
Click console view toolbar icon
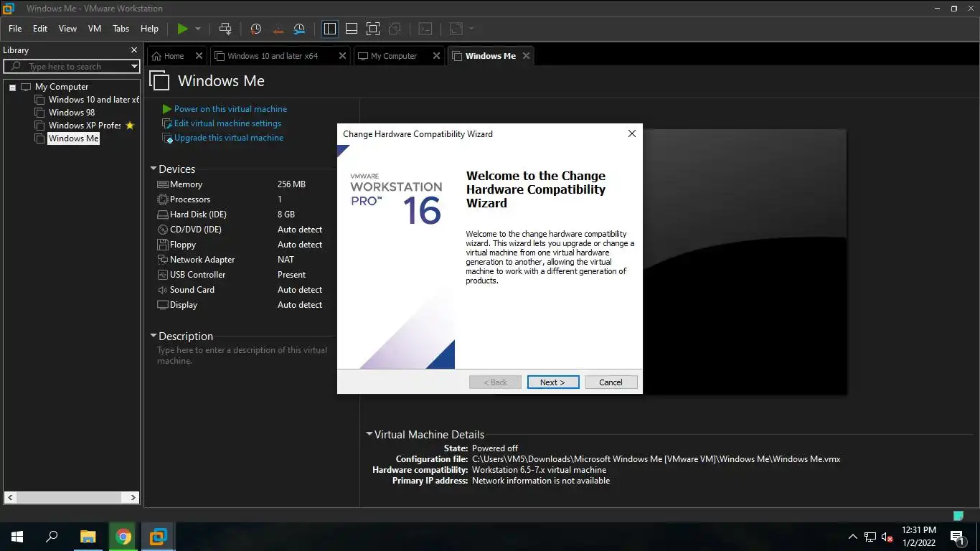(425, 29)
